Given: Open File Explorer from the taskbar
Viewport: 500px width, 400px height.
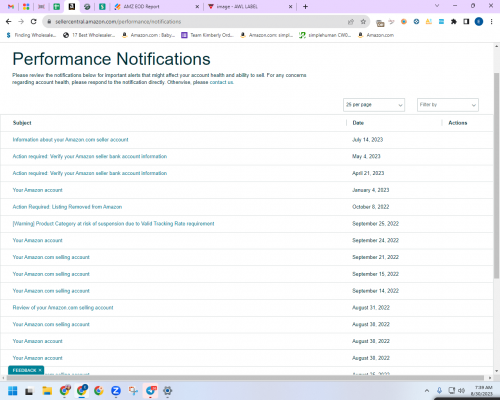Looking at the screenshot, I should pos(47,391).
